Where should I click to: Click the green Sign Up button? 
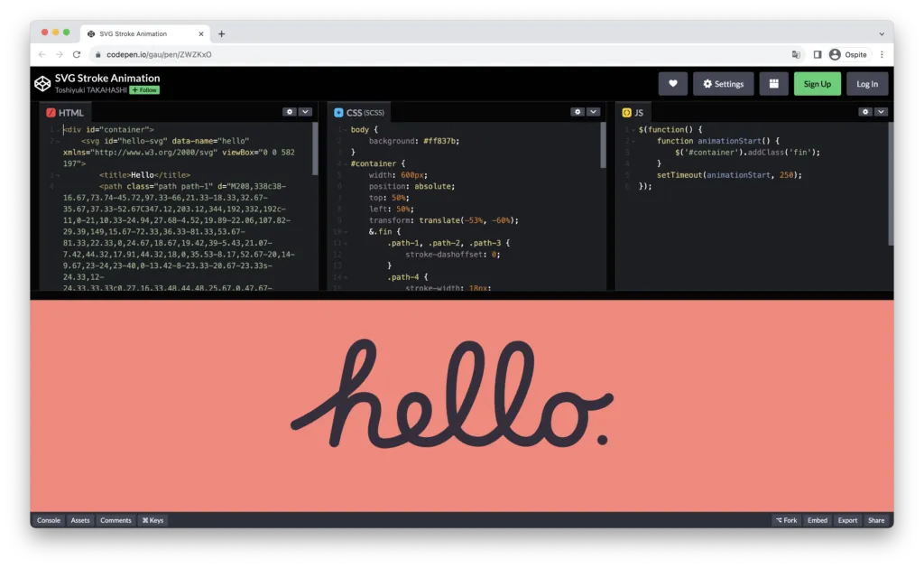(x=817, y=84)
